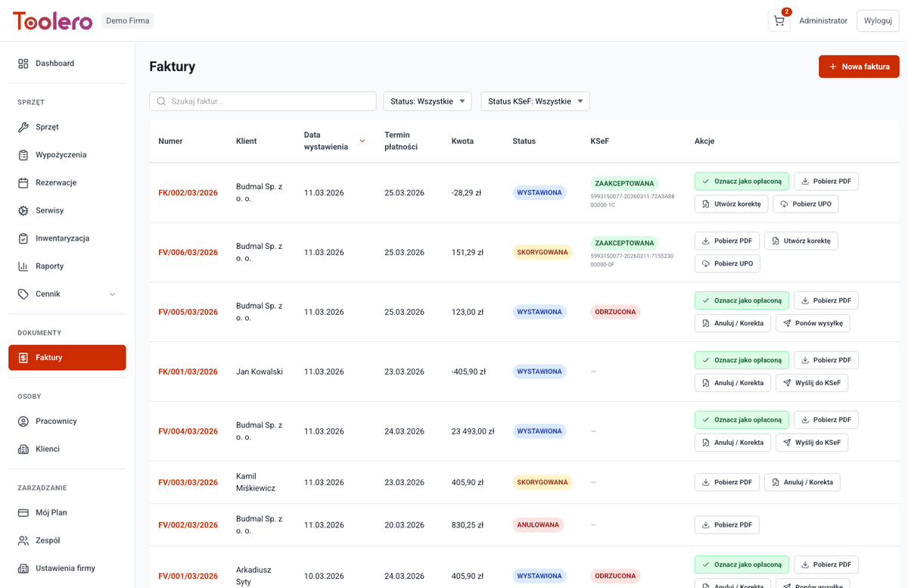The width and height of the screenshot is (908, 588).
Task: Click the Dashboard grid icon in sidebar
Action: [x=23, y=64]
